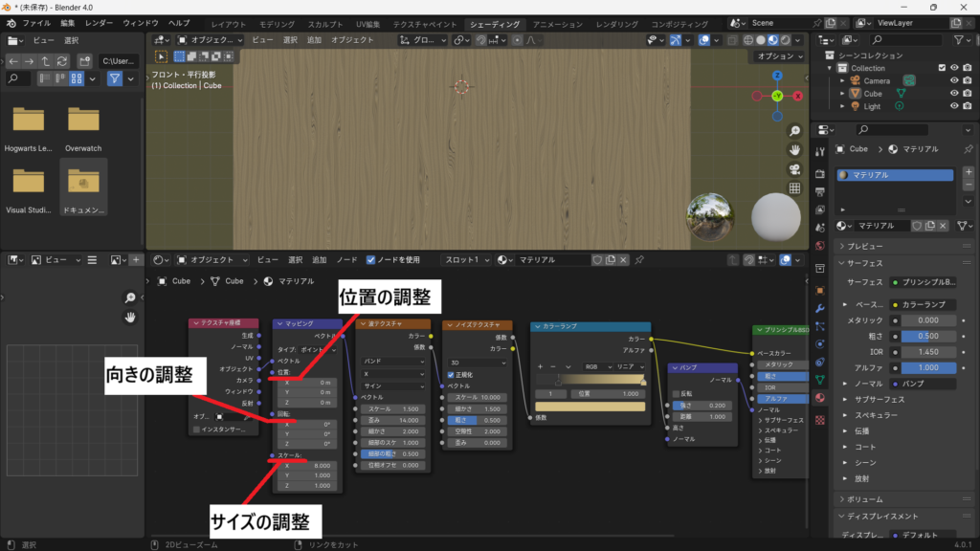Open ファイル menu
Screen dimensions: 980x551
[37, 23]
